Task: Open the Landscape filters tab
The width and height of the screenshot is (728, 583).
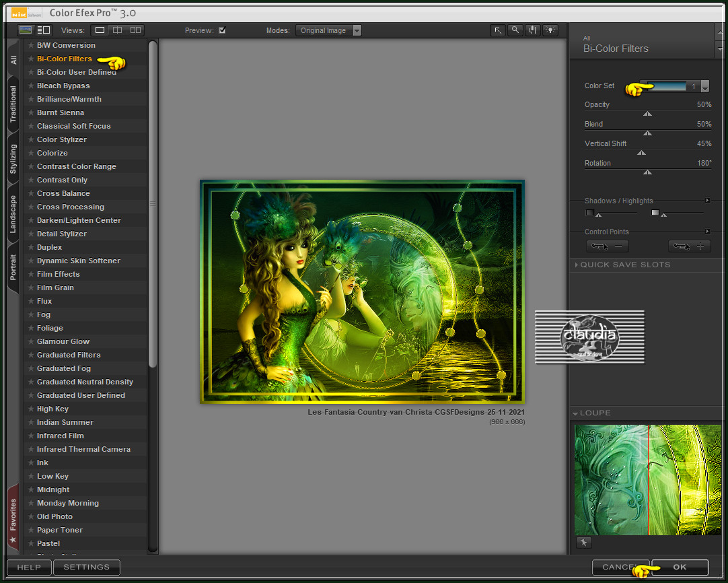Action: coord(13,214)
